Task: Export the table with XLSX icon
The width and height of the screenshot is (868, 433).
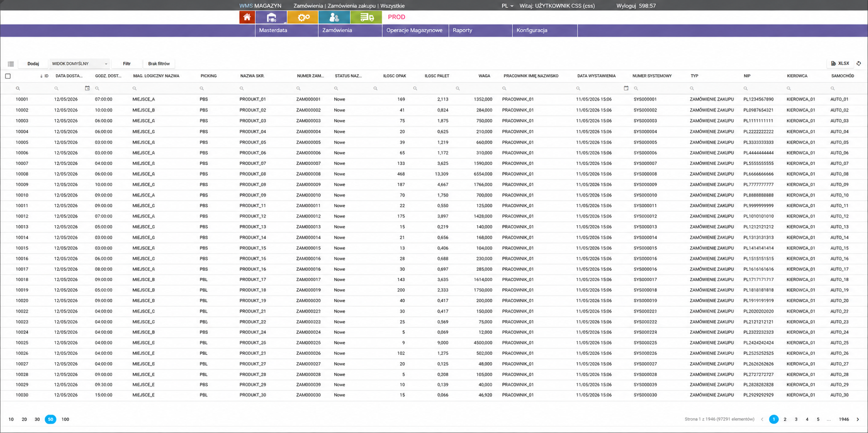Action: pos(840,64)
